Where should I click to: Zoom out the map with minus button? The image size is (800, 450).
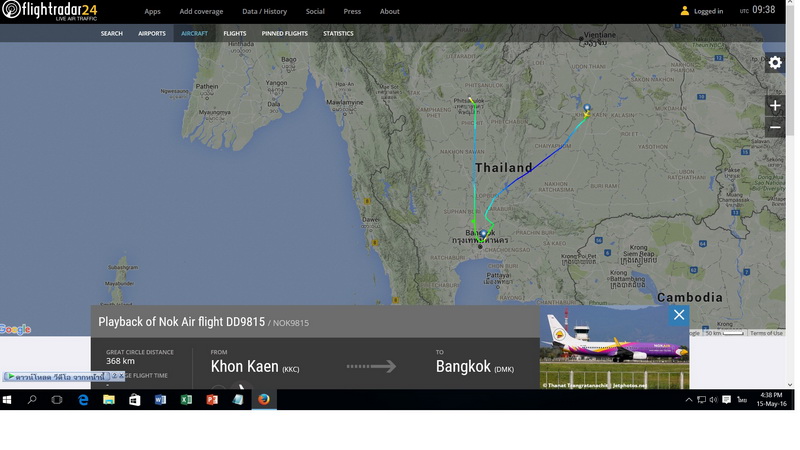pos(775,128)
